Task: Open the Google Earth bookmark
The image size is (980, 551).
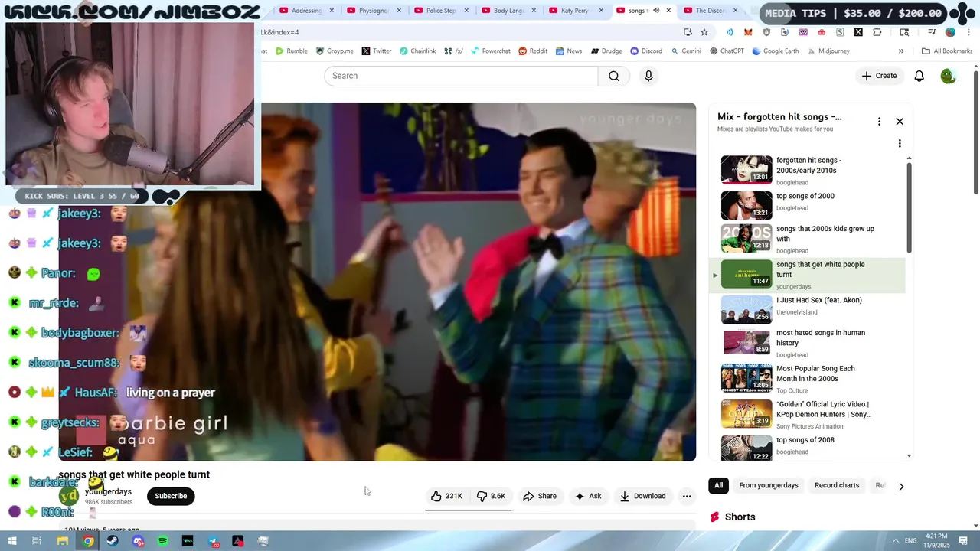Action: click(775, 51)
